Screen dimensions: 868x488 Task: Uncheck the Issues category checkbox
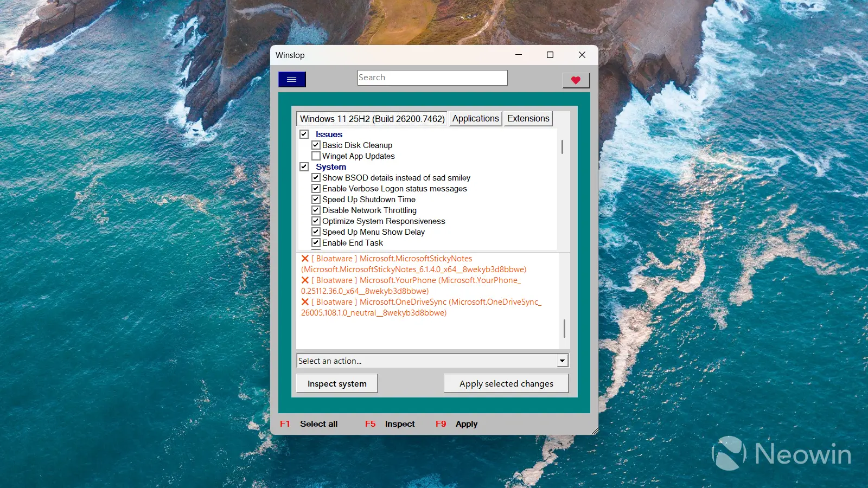point(304,134)
